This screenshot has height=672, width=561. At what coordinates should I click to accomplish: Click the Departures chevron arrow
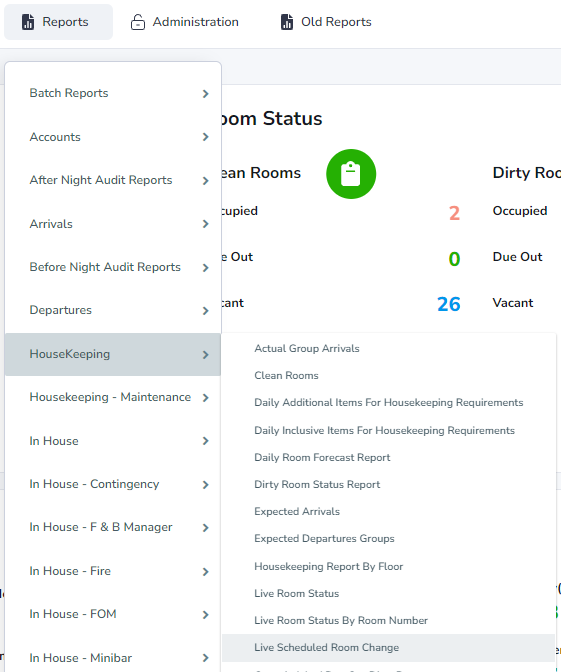[206, 311]
